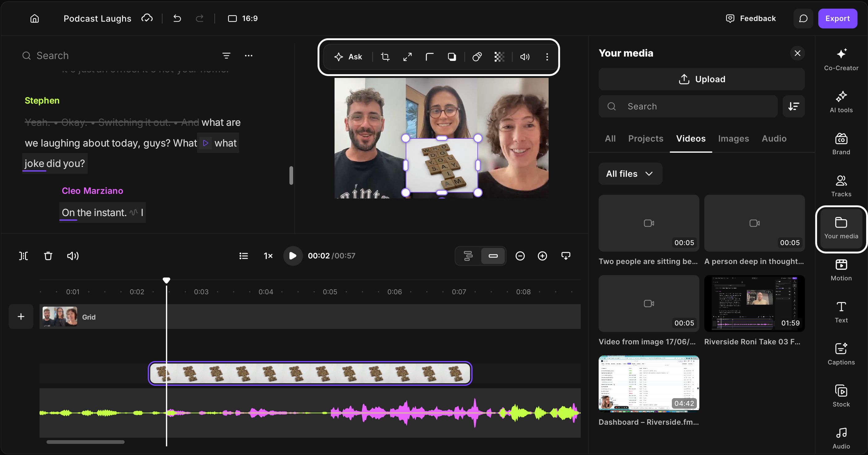Open the Brand panel
The image size is (868, 455).
pyautogui.click(x=841, y=144)
